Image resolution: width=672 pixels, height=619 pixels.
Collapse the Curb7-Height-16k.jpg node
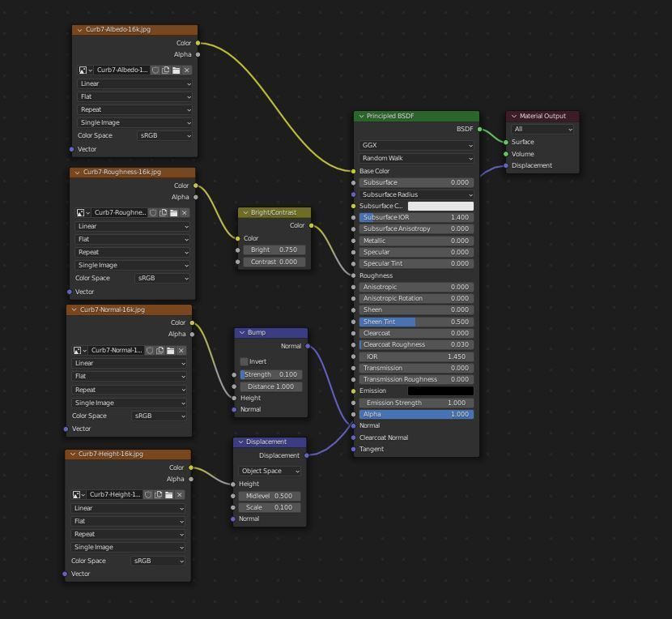(x=73, y=455)
